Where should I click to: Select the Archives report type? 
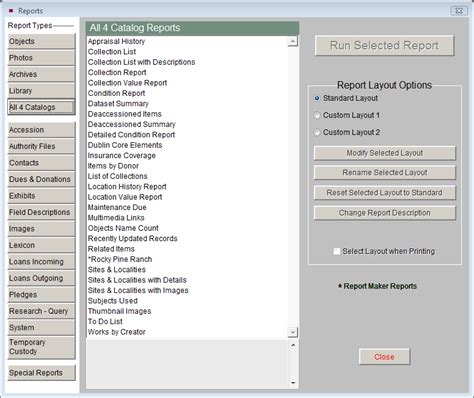click(x=41, y=74)
